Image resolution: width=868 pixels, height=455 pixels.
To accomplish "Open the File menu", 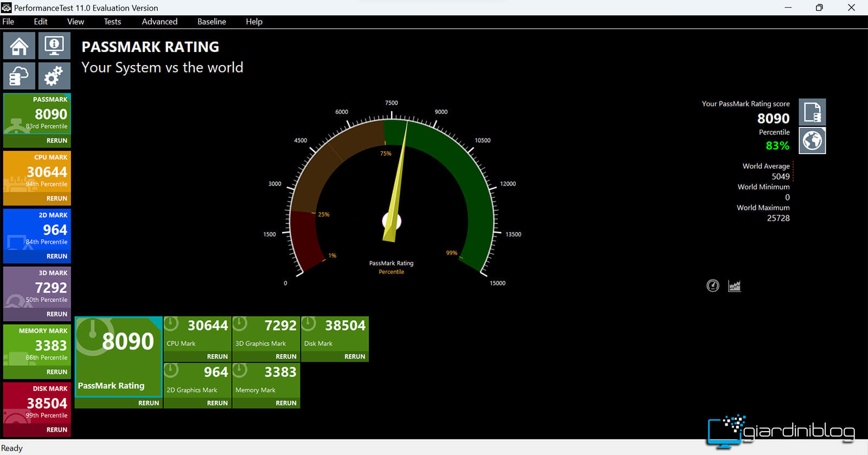I will point(8,22).
